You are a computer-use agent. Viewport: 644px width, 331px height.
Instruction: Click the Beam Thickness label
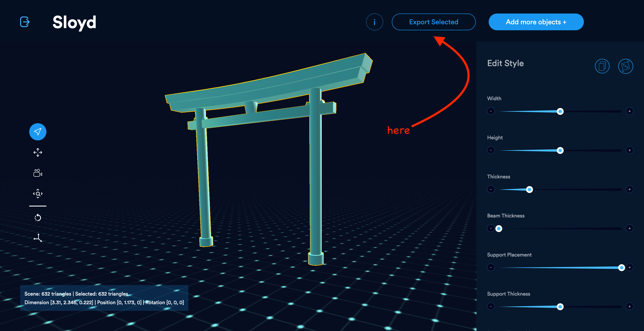point(505,216)
